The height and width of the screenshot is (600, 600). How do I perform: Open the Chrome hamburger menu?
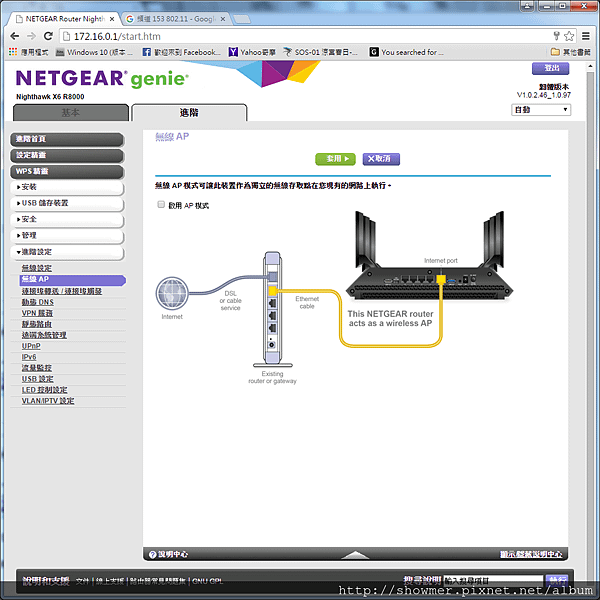click(585, 36)
